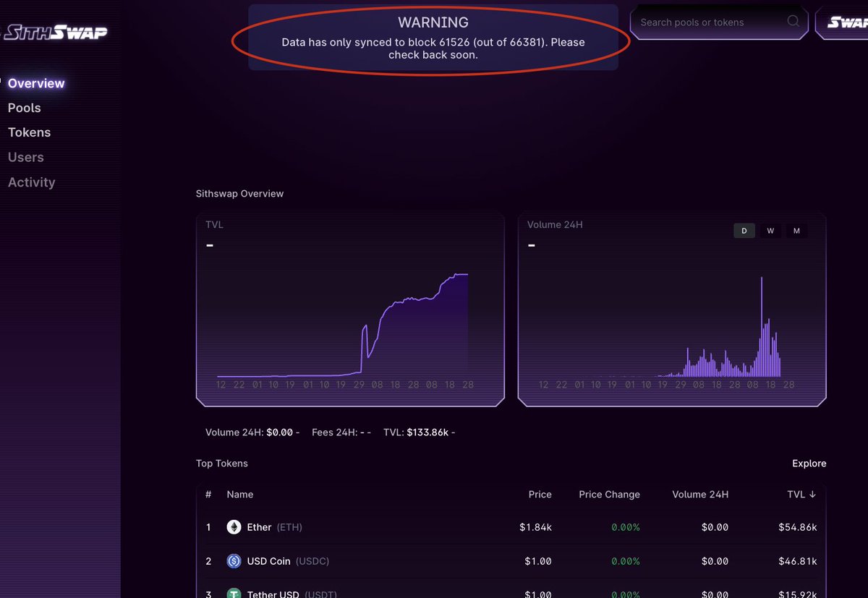Click the Explore link above tokens table

pyautogui.click(x=809, y=464)
